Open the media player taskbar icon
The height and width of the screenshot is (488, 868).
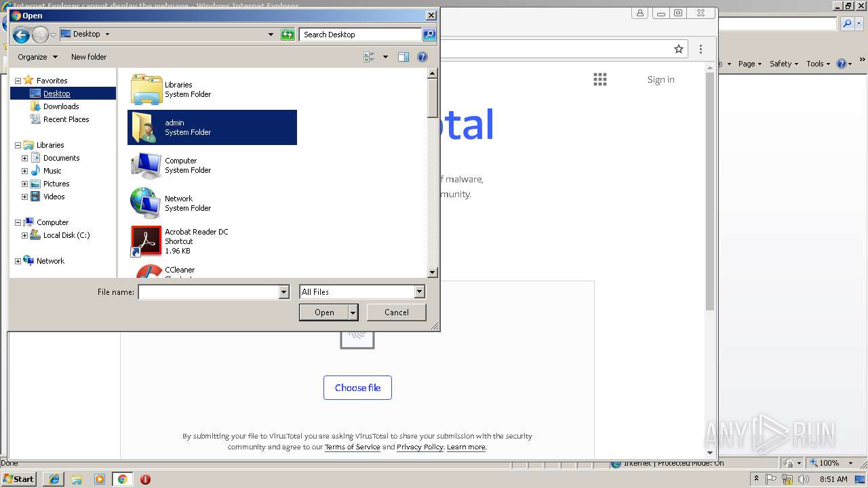click(x=100, y=479)
